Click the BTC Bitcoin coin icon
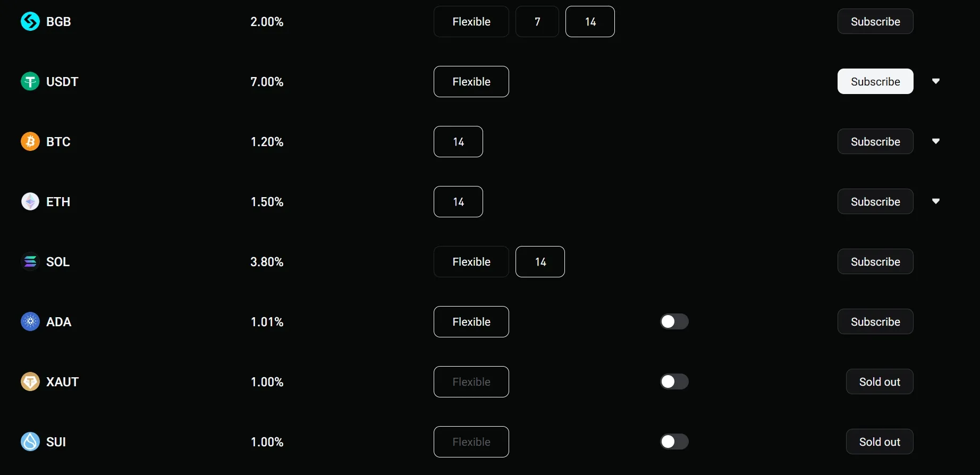Screen dimensions: 980x475 30,142
